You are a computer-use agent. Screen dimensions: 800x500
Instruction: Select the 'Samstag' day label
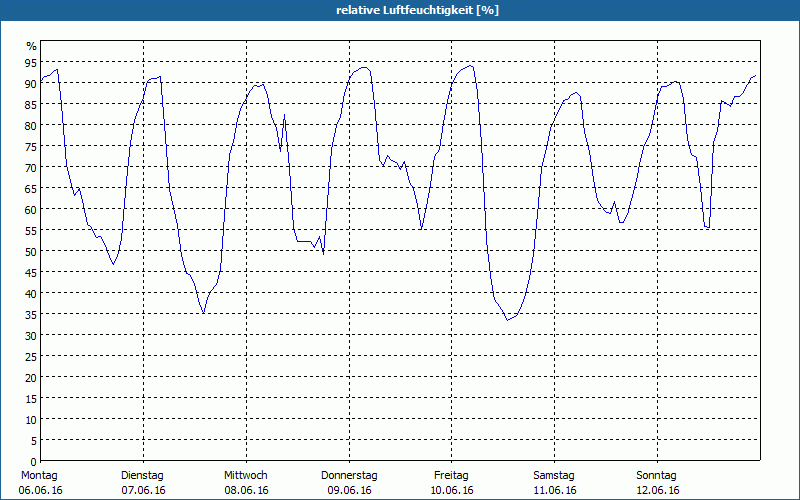click(x=554, y=476)
